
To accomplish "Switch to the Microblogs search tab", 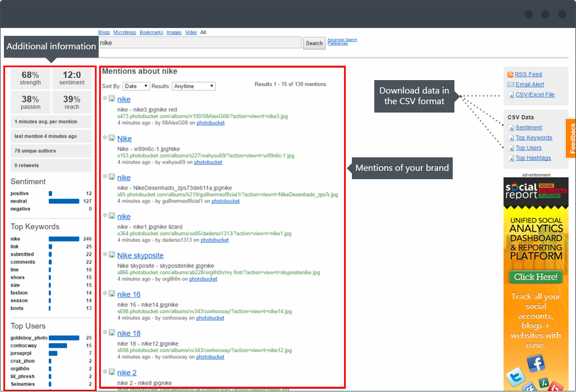I will (124, 32).
